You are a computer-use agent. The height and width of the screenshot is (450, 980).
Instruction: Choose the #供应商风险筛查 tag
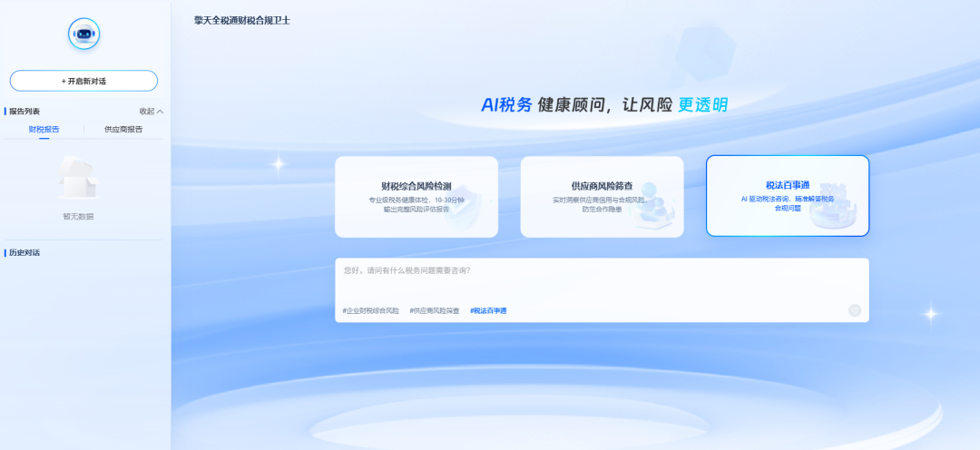pos(435,310)
